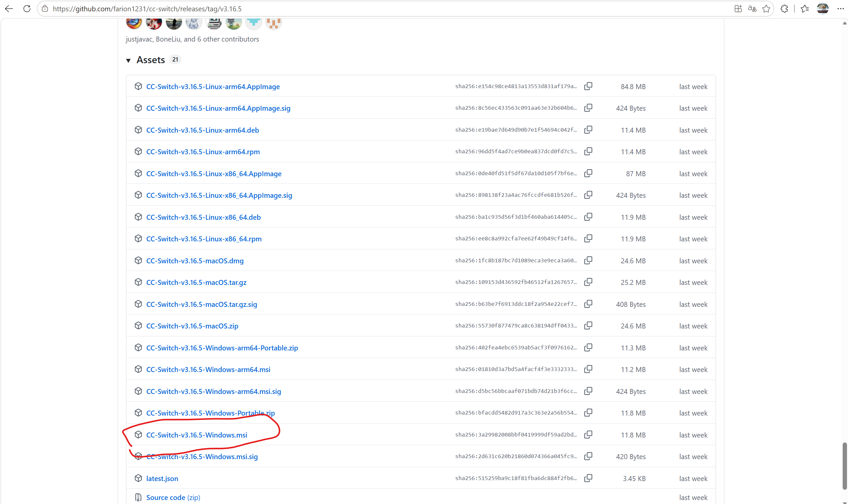Copy sha256 for Windows-arm64.msi.sig
Image resolution: width=848 pixels, height=504 pixels.
tap(588, 391)
